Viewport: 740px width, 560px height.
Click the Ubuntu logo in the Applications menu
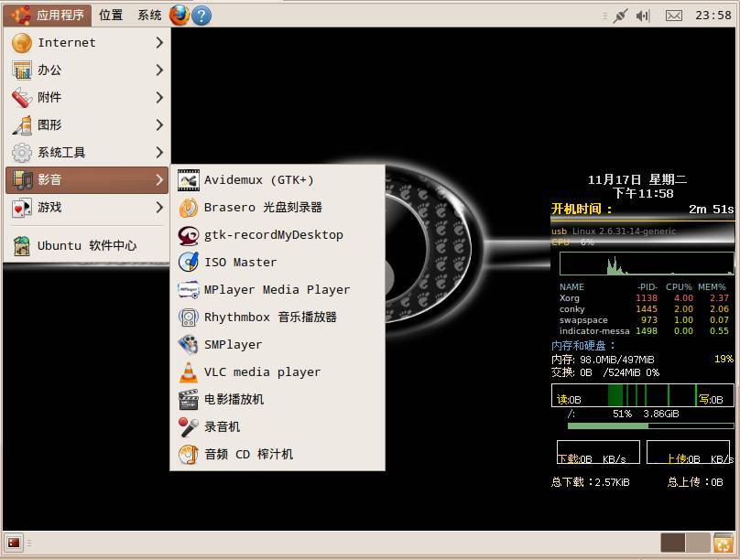[21, 15]
